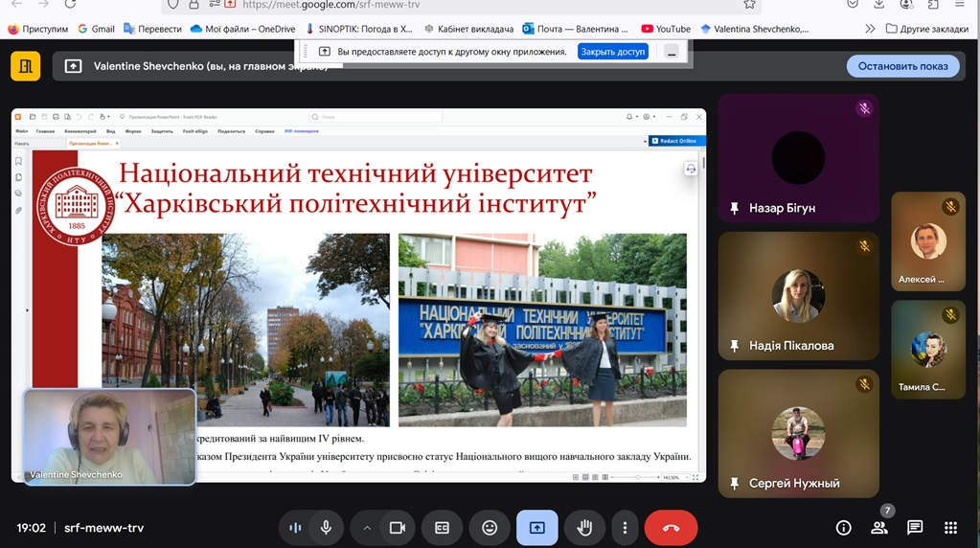Show participants list with people icon
Screen dimensions: 980x548
878,528
